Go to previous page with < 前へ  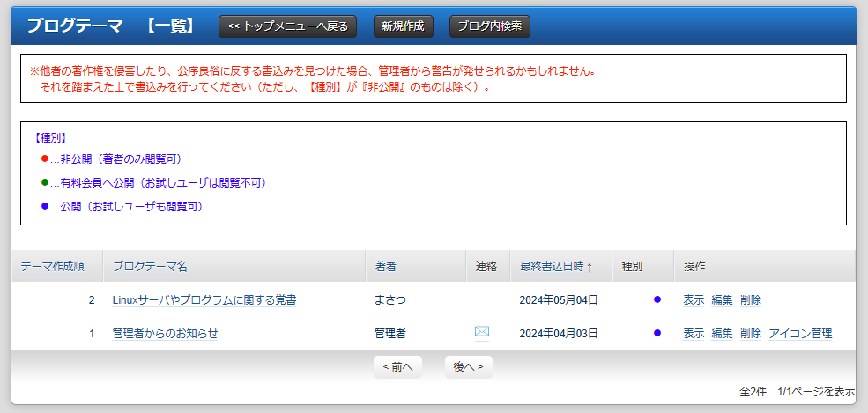tap(397, 366)
